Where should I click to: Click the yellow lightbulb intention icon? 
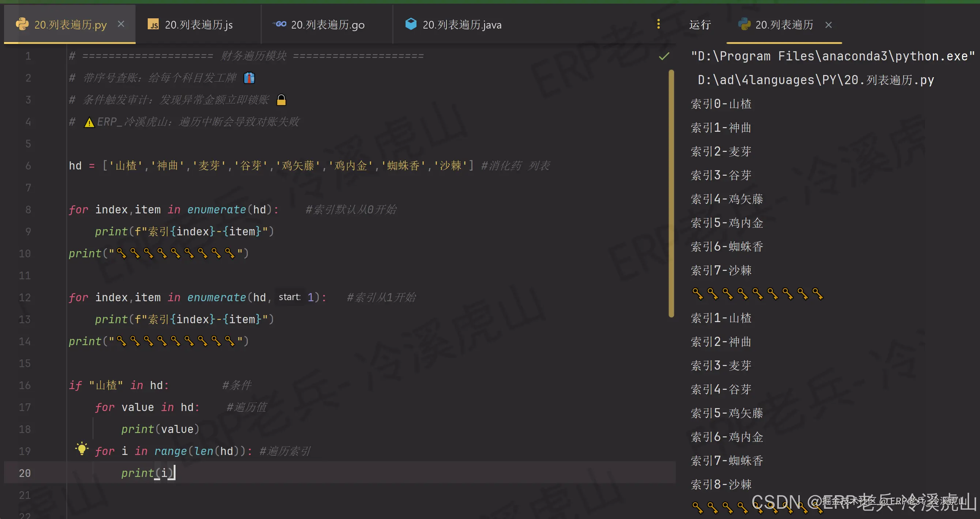click(82, 448)
